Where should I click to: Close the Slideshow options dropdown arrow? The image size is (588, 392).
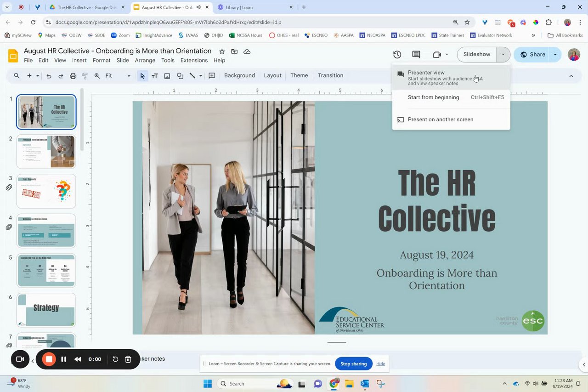503,54
